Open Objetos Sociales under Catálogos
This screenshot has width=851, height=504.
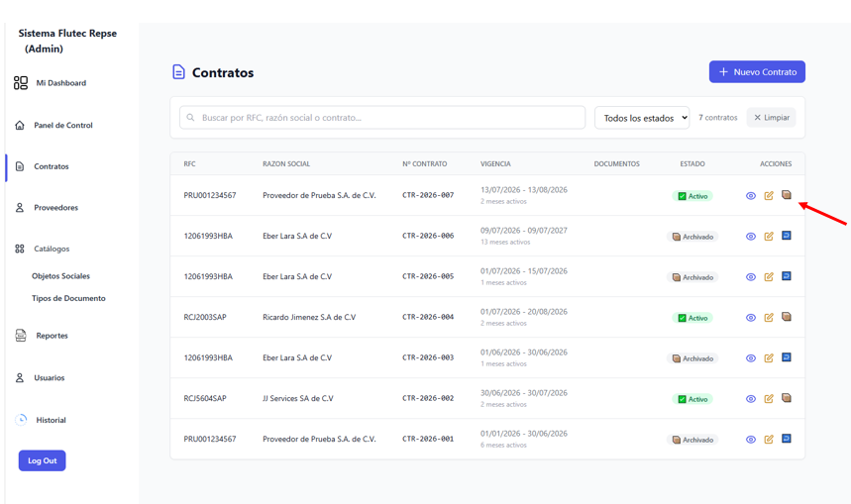click(x=60, y=275)
